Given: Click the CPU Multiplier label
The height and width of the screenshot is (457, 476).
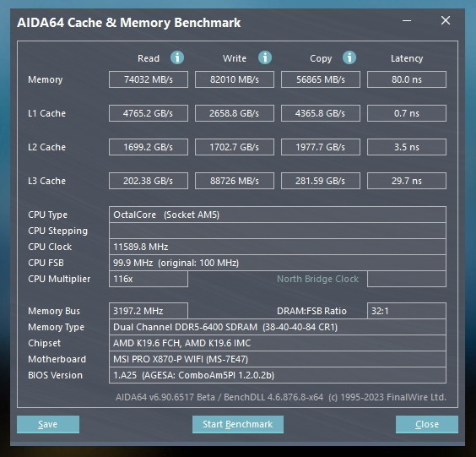Looking at the screenshot, I should 59,279.
